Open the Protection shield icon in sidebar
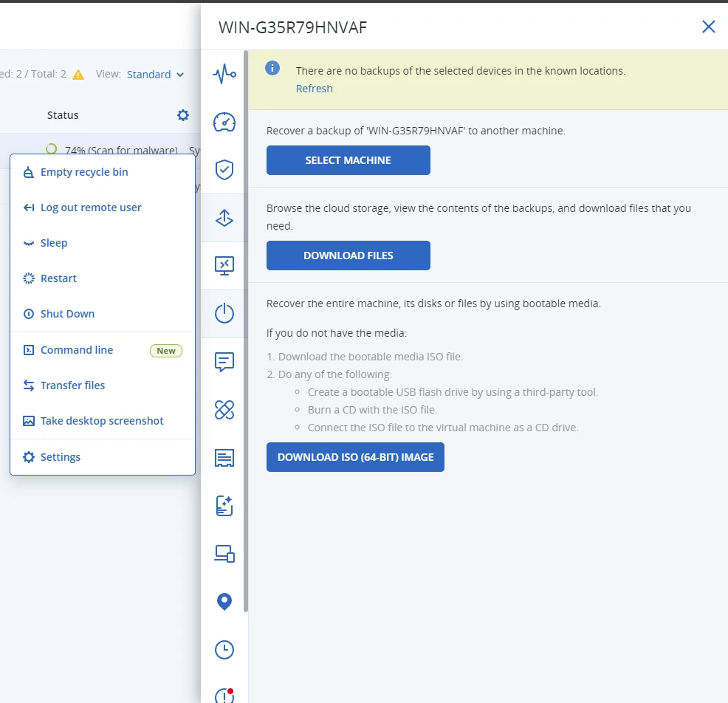Viewport: 728px width, 703px height. click(x=224, y=170)
